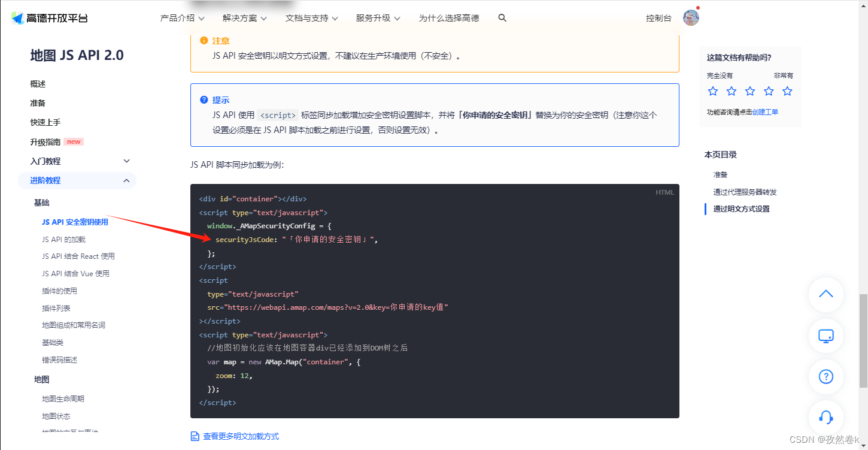Click the monitor icon floating button

click(x=826, y=336)
